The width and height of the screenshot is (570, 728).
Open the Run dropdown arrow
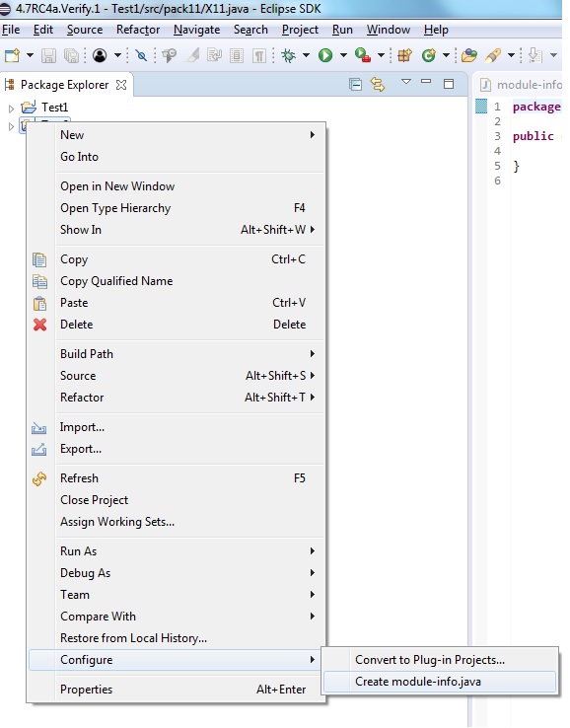point(343,55)
